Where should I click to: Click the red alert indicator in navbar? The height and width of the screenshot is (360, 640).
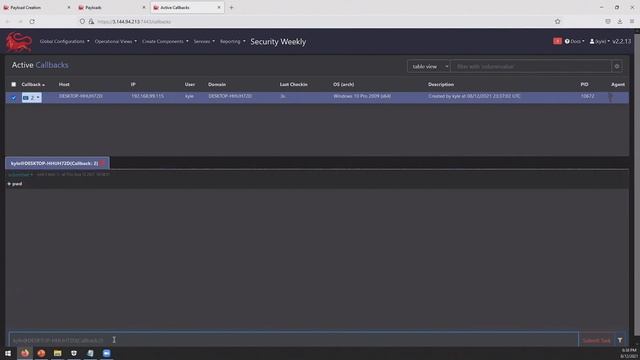coord(557,41)
